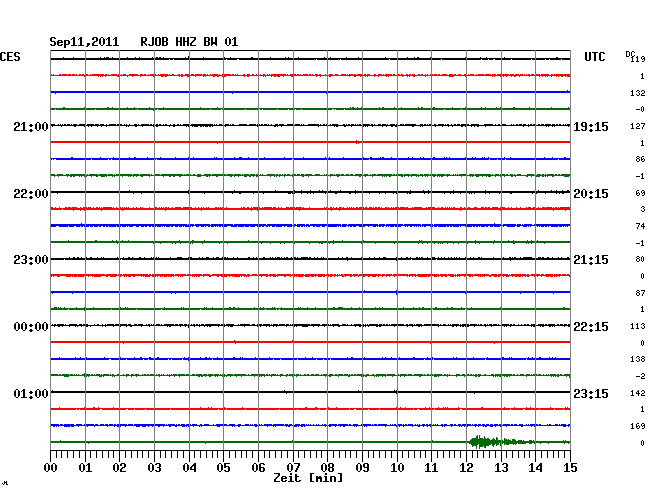Click the DC offset value 132
Image resolution: width=650 pixels, height=494 pixels.
click(x=638, y=93)
